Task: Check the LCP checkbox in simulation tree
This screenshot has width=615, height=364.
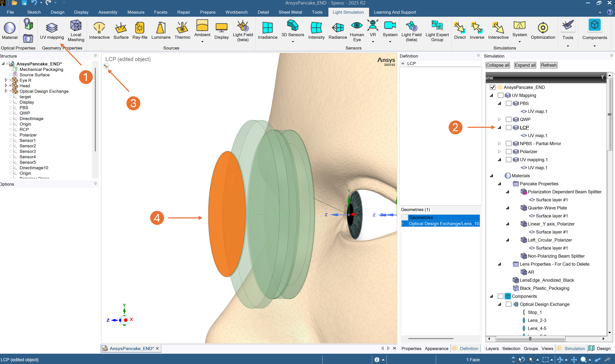Action: pyautogui.click(x=508, y=128)
